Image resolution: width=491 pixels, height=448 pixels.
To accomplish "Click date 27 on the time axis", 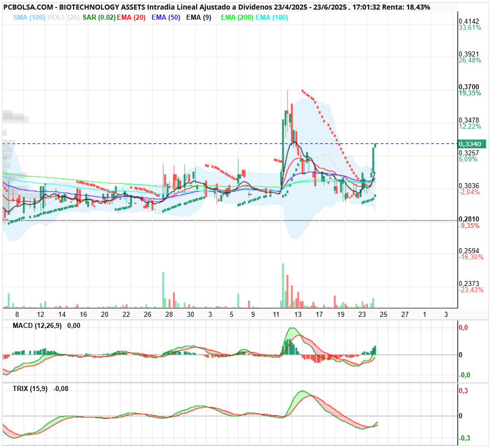I will tap(405, 314).
